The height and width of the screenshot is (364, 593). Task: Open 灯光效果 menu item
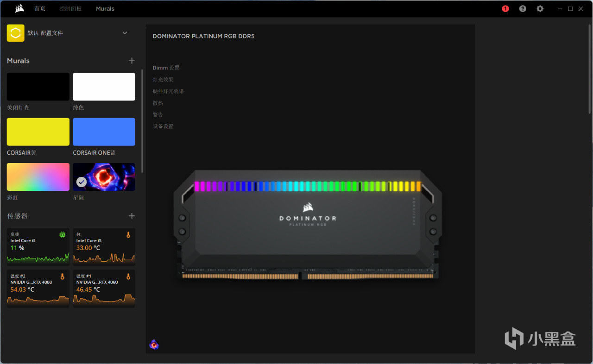(x=163, y=80)
